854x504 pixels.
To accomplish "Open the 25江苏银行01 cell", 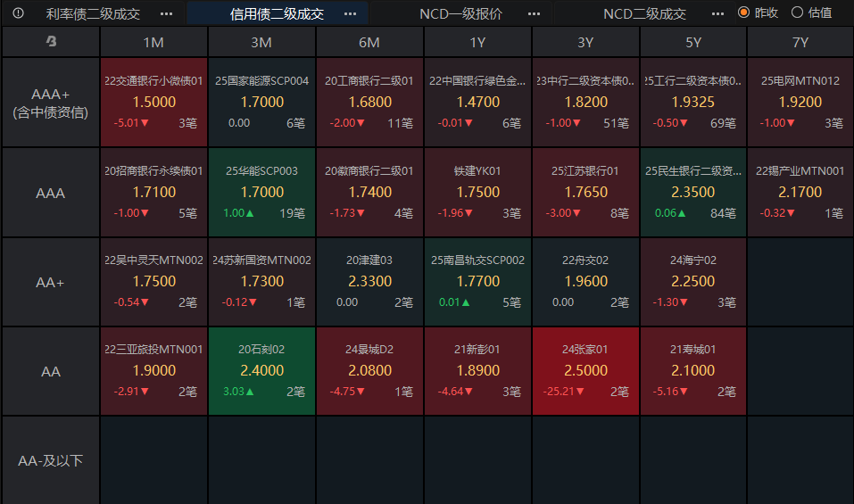I will pos(585,192).
